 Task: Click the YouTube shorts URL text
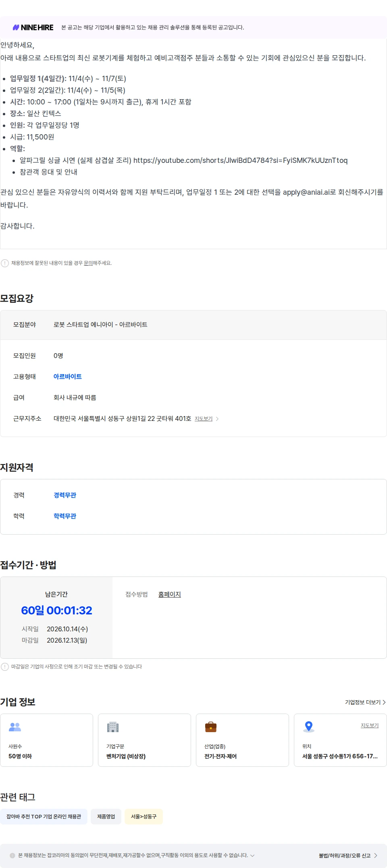[x=240, y=160]
